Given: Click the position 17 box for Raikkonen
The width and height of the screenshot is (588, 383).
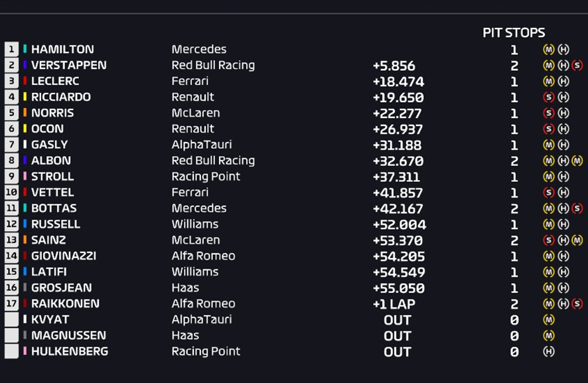Looking at the screenshot, I should [x=12, y=303].
